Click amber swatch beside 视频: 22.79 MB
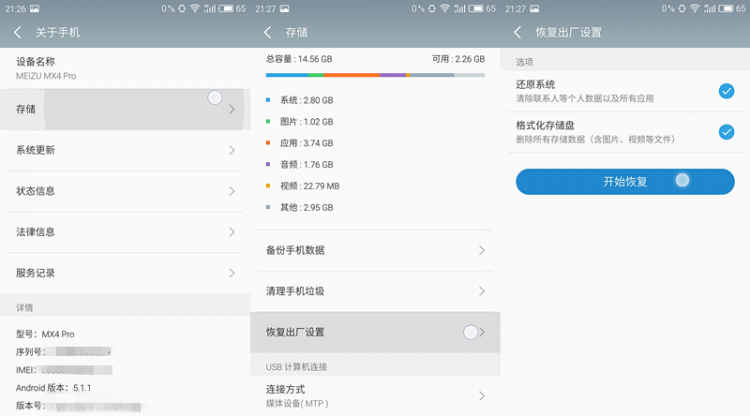 [x=268, y=186]
